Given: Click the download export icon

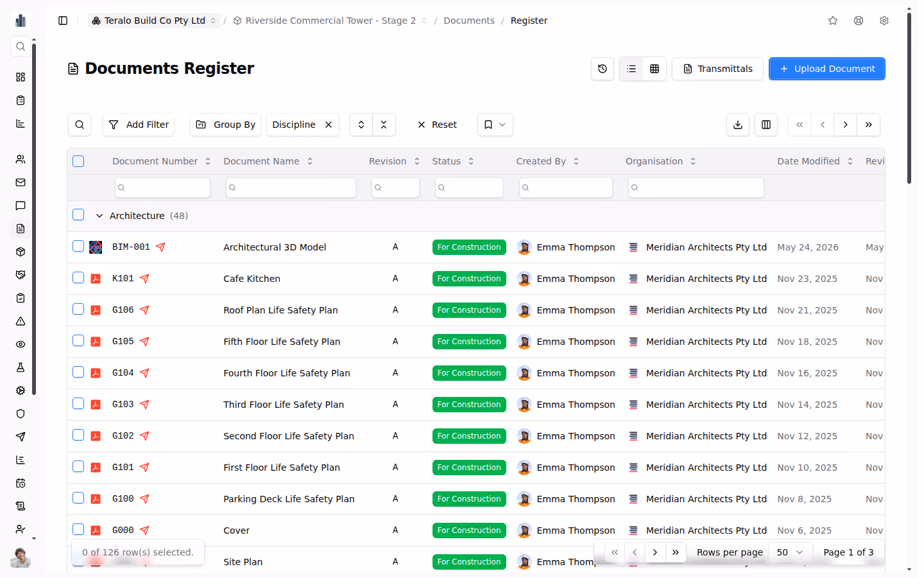Looking at the screenshot, I should (x=738, y=125).
